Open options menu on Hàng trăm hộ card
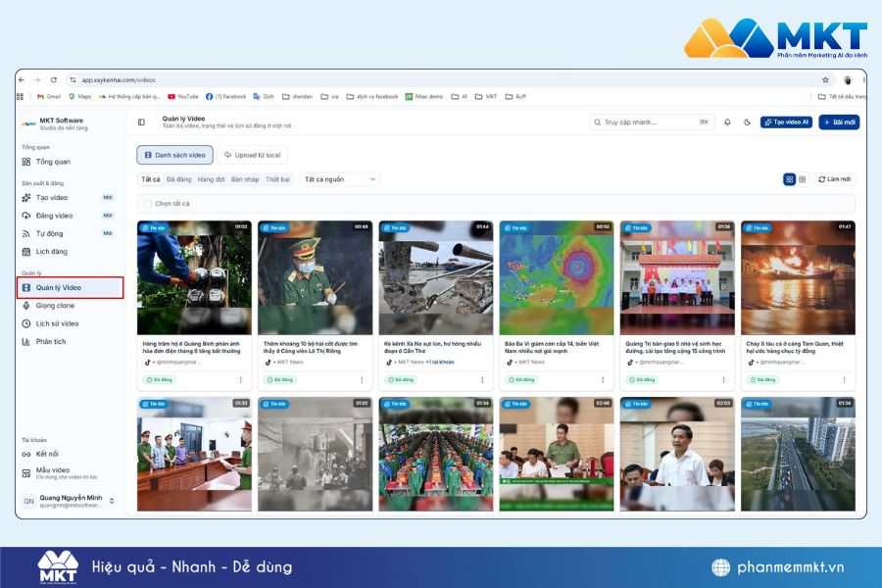Screen dimensions: 882x588 [x=241, y=380]
